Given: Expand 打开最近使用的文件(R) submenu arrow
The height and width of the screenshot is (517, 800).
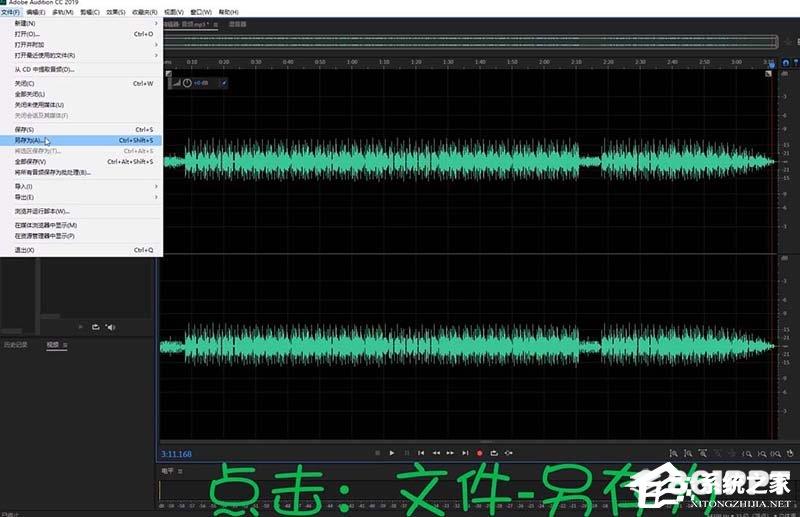Looking at the screenshot, I should pos(156,55).
